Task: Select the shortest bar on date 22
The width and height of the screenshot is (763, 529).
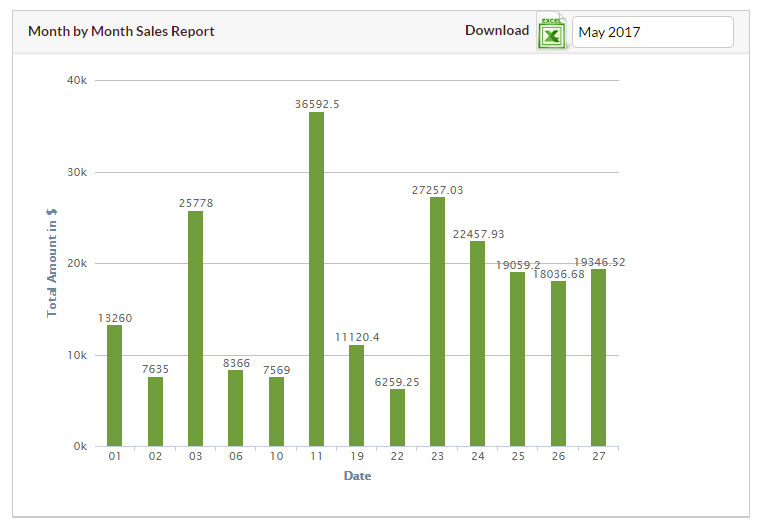Action: pyautogui.click(x=397, y=417)
